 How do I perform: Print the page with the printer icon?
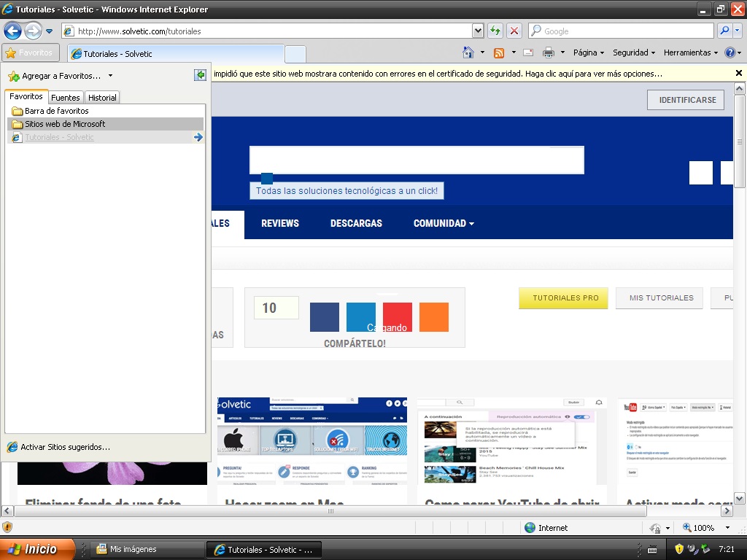(549, 52)
